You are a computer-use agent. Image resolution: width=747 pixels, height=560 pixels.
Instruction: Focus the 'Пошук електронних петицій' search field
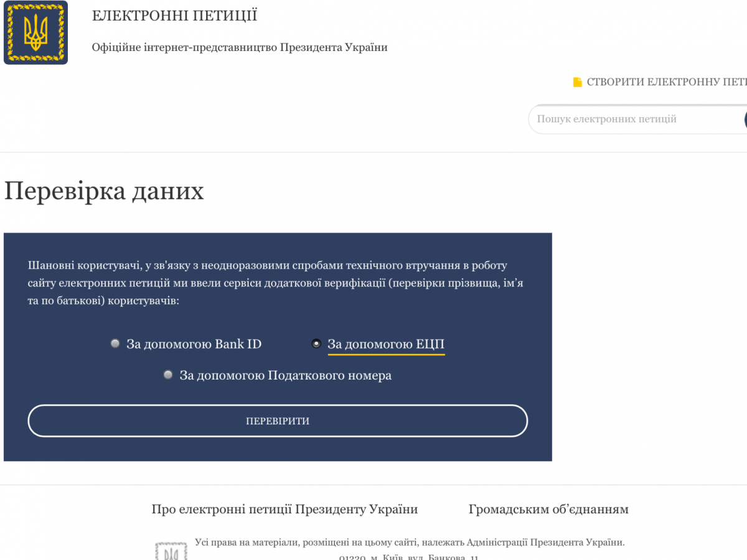[x=635, y=119]
